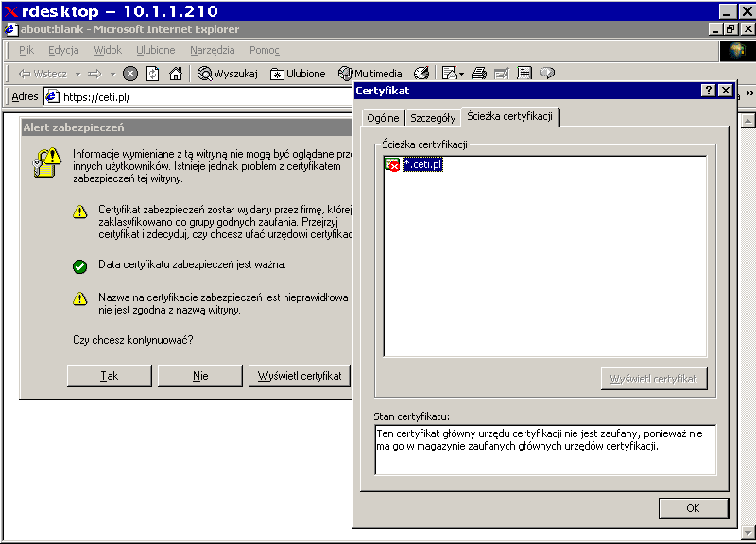Click the address bar showing https://ceti.pl/
The height and width of the screenshot is (544, 756).
(198, 97)
